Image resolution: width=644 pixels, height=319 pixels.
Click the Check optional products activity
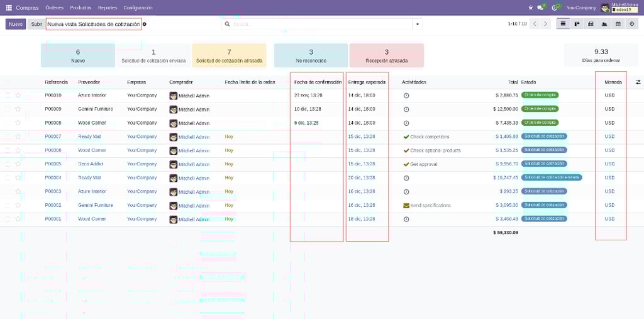pyautogui.click(x=435, y=150)
